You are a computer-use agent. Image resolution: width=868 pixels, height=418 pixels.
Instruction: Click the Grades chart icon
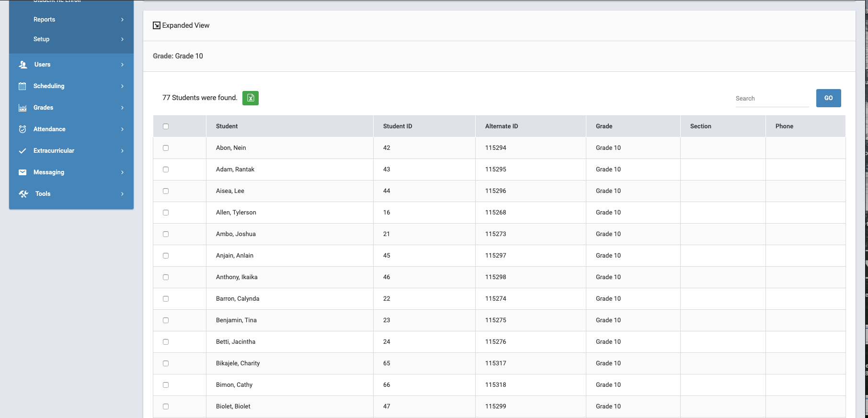[23, 108]
